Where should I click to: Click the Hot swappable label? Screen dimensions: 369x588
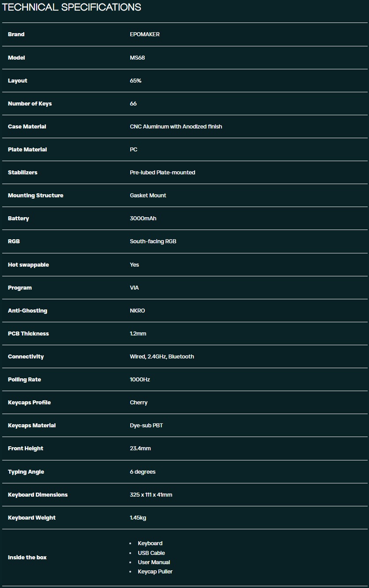(28, 265)
